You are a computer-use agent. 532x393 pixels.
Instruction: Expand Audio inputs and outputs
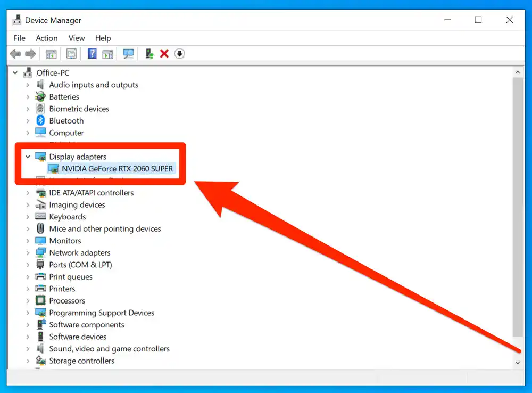28,85
